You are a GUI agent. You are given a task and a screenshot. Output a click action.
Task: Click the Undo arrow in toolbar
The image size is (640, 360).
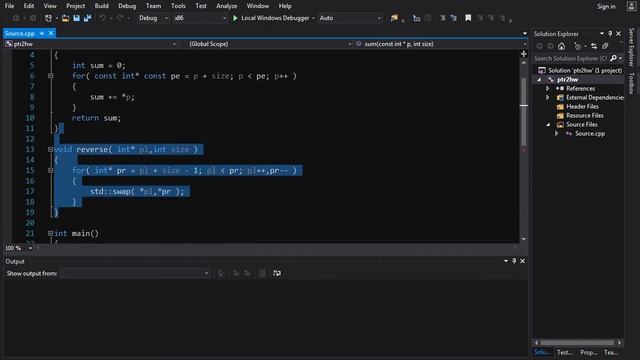(102, 18)
